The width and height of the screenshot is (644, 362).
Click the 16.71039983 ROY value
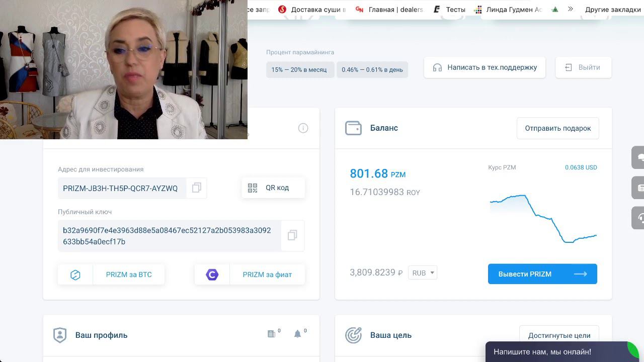pos(385,192)
